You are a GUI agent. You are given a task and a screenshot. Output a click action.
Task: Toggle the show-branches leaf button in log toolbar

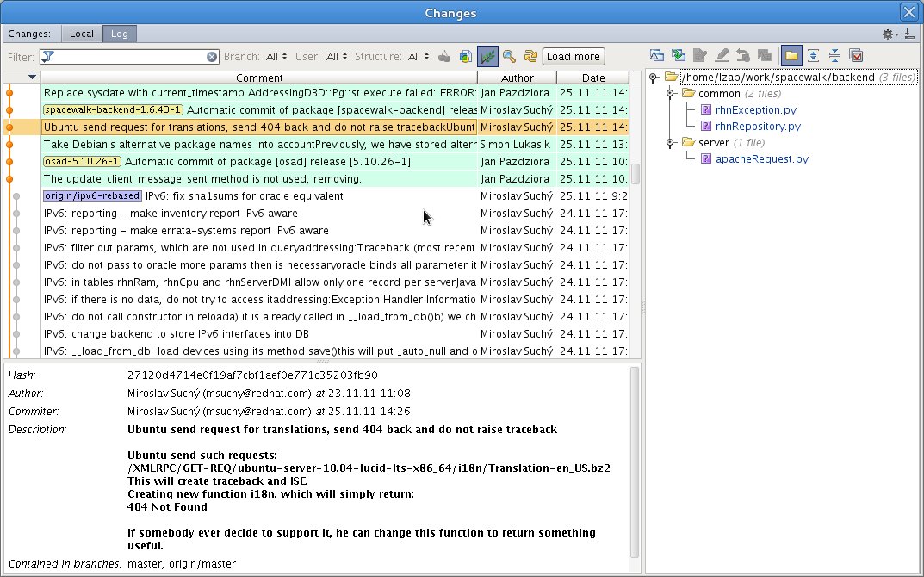tap(487, 57)
